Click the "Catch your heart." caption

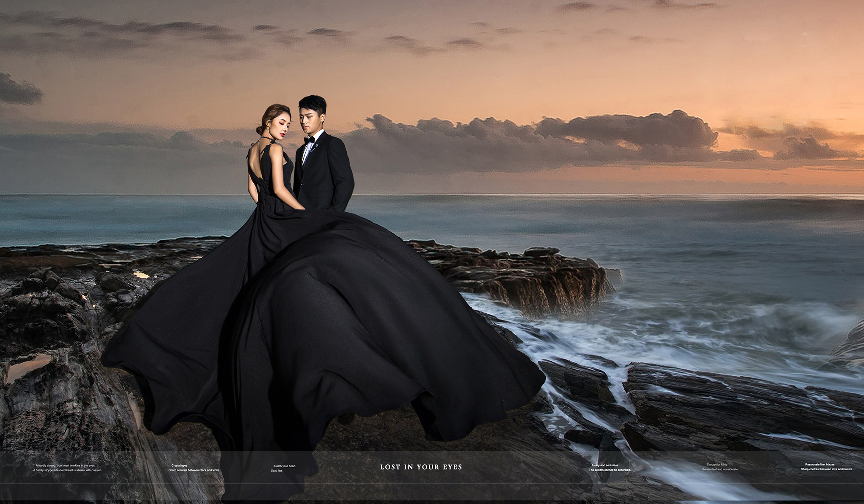pos(285,466)
